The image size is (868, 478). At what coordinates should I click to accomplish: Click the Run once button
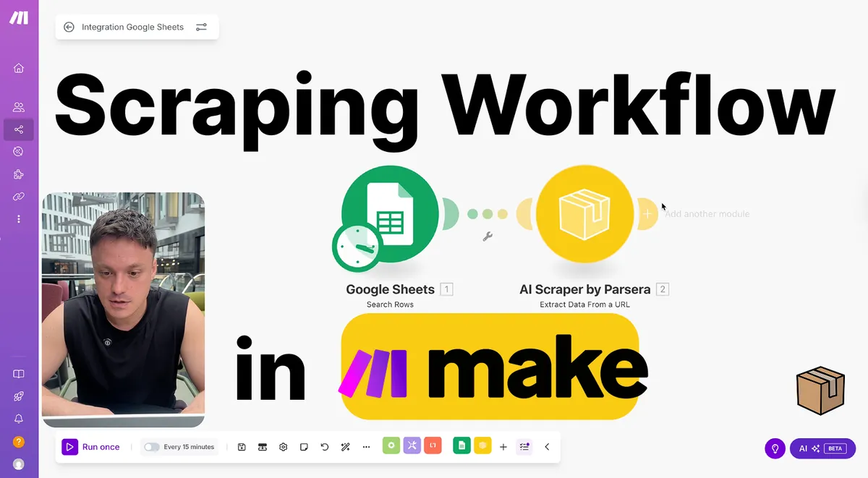[92, 447]
